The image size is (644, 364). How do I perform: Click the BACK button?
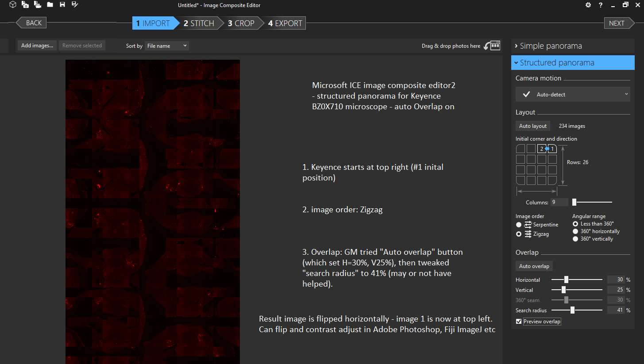(31, 23)
